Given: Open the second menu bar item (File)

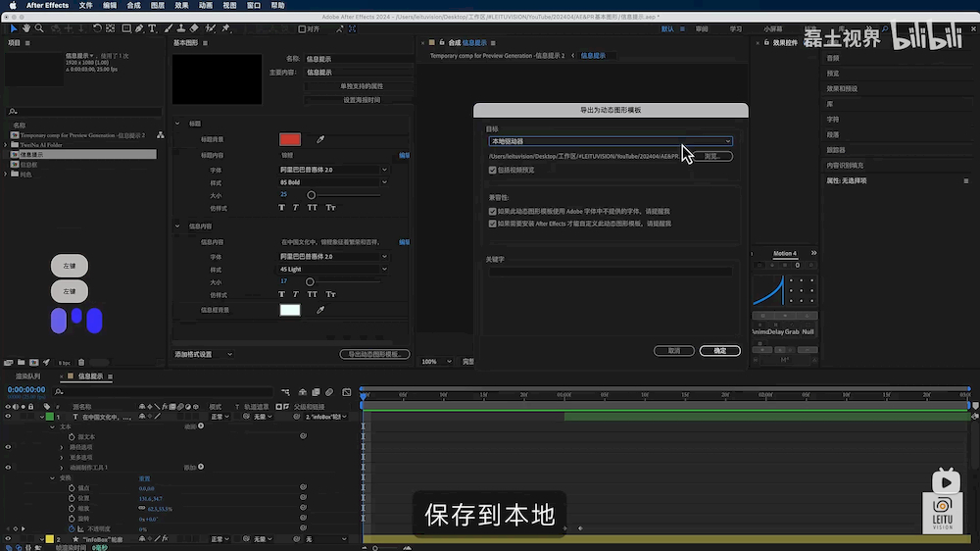Looking at the screenshot, I should [85, 5].
